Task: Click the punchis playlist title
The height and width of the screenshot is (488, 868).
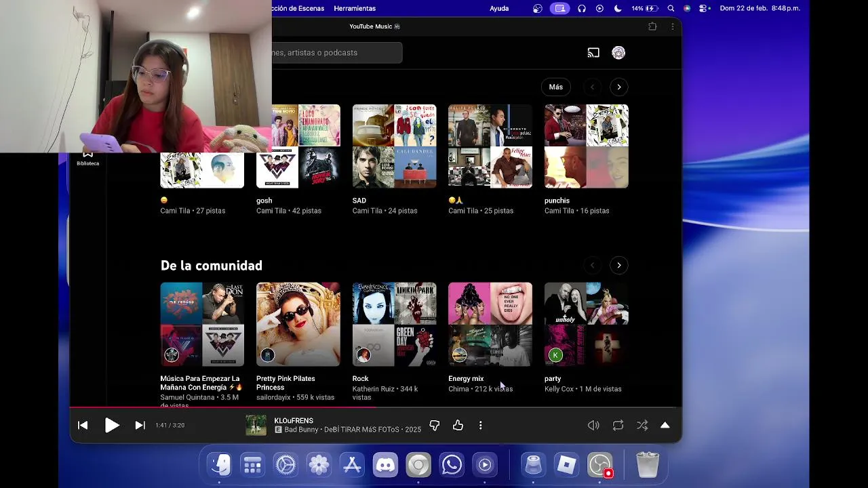Action: coord(557,201)
